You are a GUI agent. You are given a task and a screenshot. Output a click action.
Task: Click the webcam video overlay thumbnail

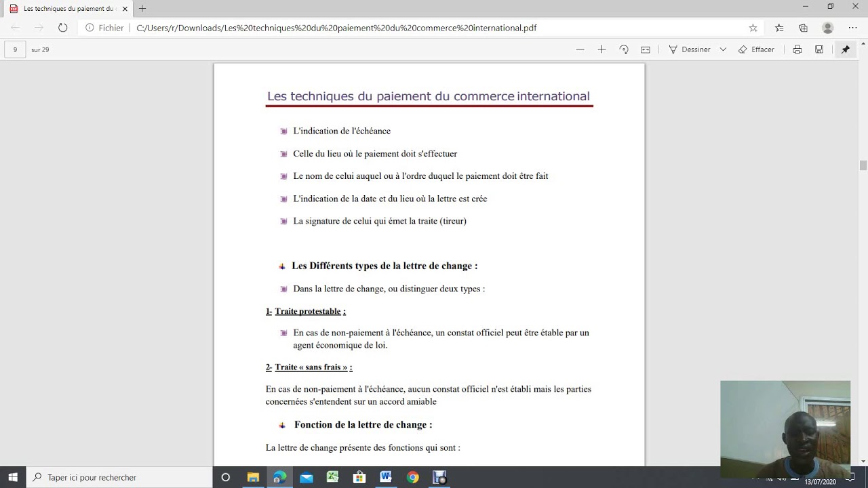coord(785,429)
